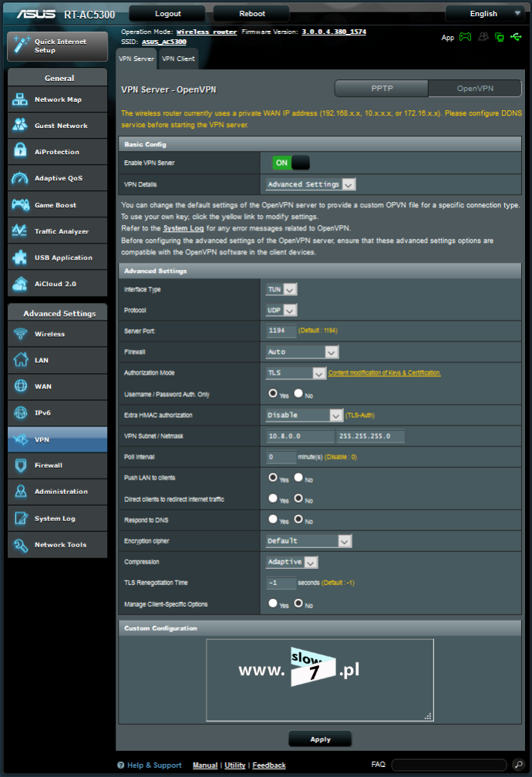Viewport: 532px width, 777px height.
Task: Click the Guest Network people icon
Action: pyautogui.click(x=20, y=126)
